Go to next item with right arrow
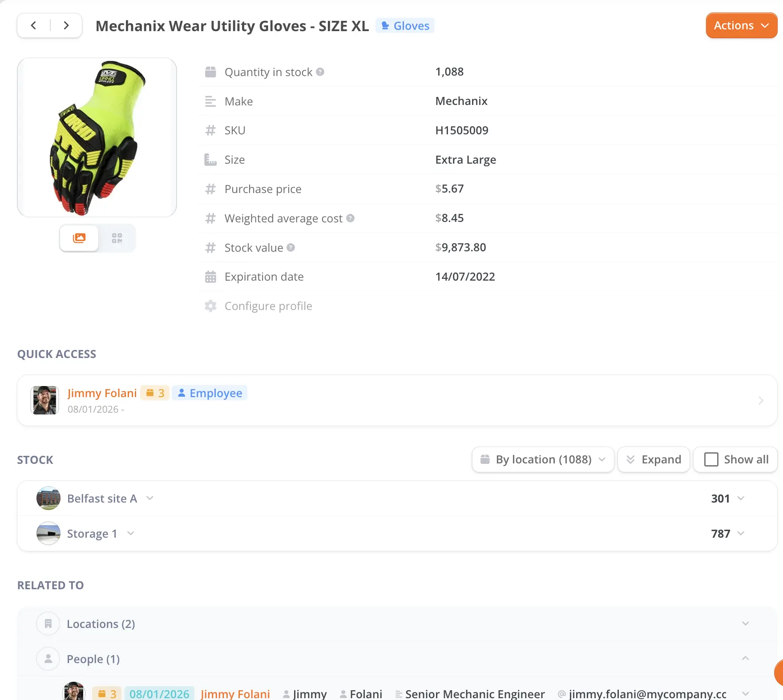Image resolution: width=783 pixels, height=700 pixels. point(66,25)
